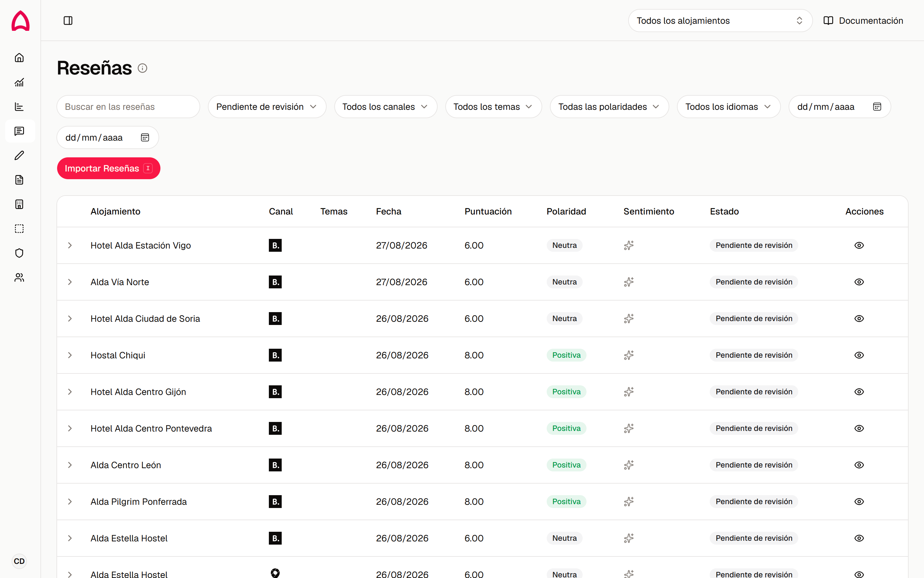View the Alda Vía Norte review (eye icon)
Screen dimensions: 924x578
click(x=859, y=282)
